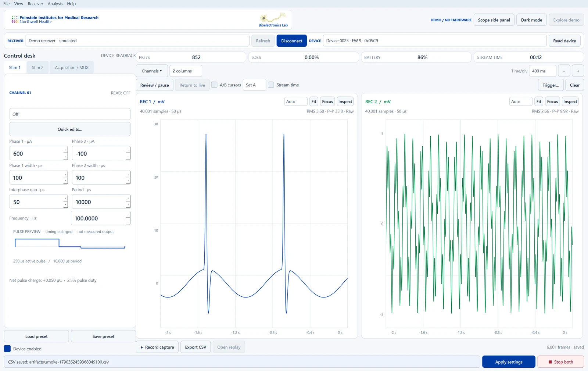
Task: Start Record capture
Action: pyautogui.click(x=157, y=347)
